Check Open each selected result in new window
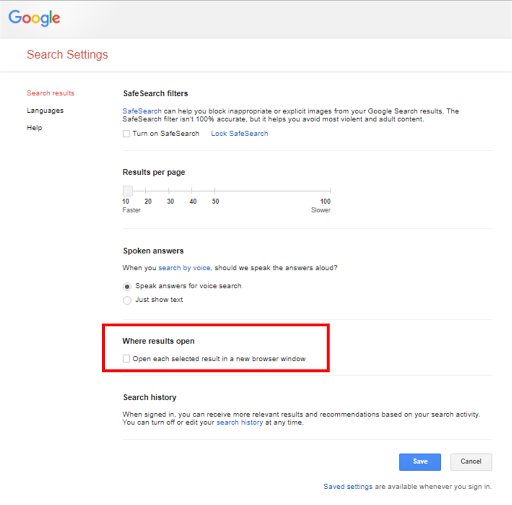 coord(126,359)
